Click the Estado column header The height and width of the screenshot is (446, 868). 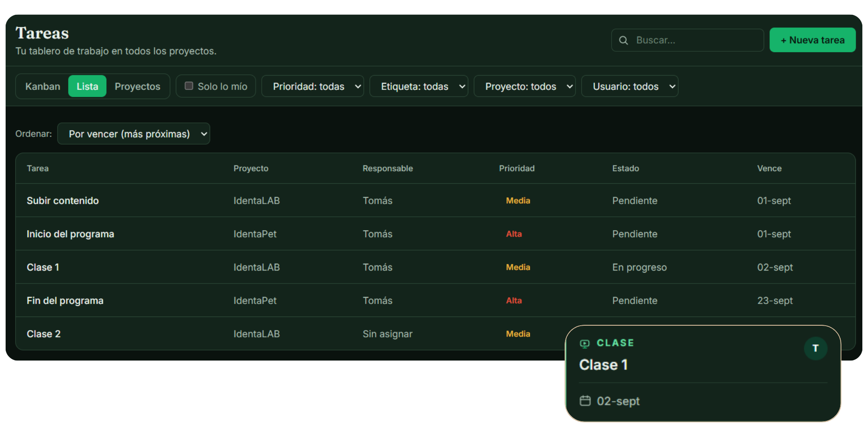(x=625, y=168)
